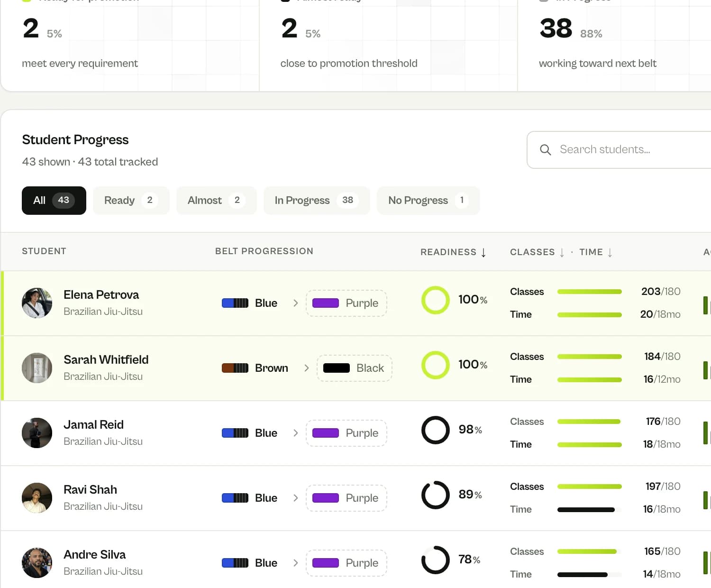Click Elena Petrova's Purple target belt badge
This screenshot has height=588, width=711.
click(x=346, y=303)
